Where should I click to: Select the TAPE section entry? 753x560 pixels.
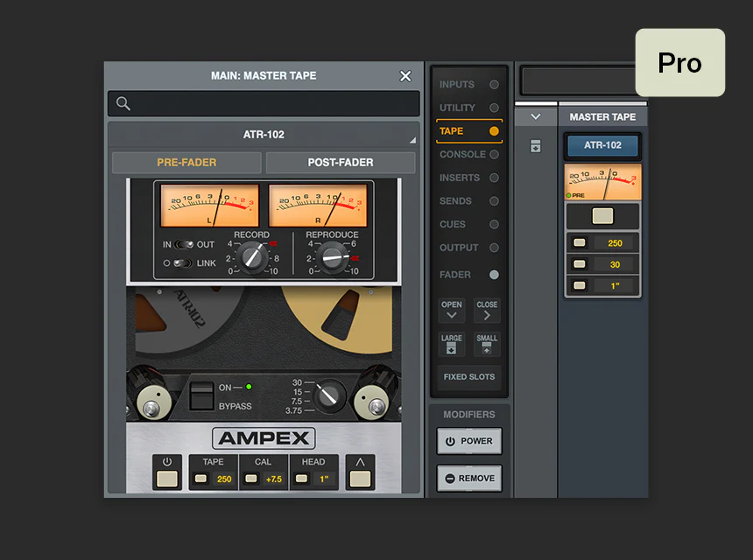[x=469, y=131]
